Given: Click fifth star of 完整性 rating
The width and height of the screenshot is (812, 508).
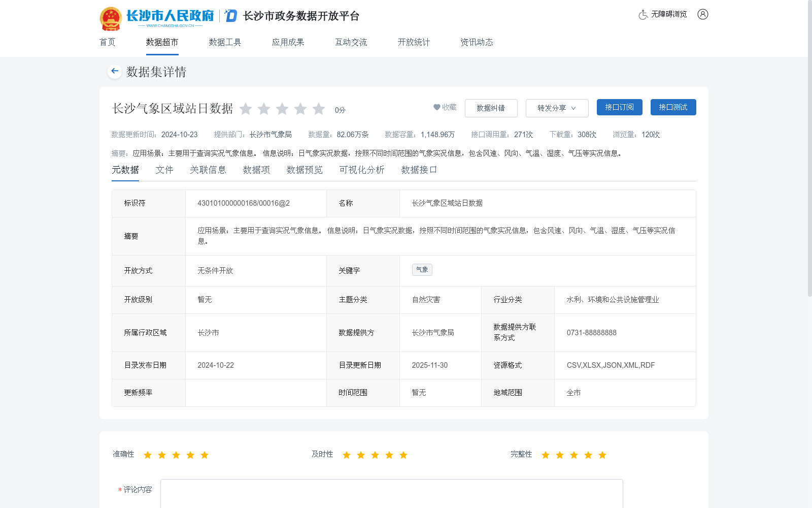Looking at the screenshot, I should coord(602,455).
